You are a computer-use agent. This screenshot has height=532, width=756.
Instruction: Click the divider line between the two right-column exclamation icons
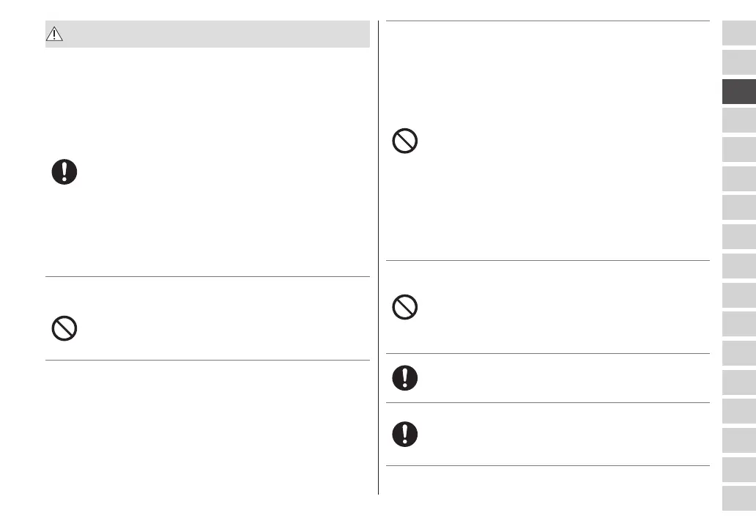(547, 402)
